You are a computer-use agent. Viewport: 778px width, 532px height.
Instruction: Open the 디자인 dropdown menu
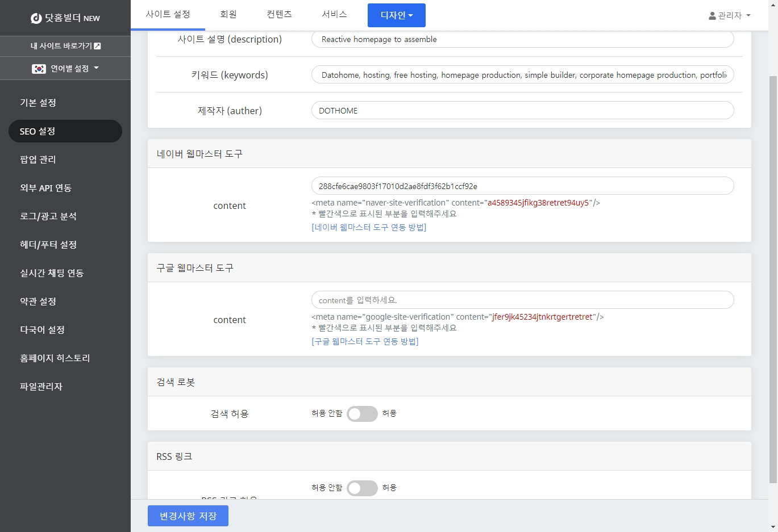point(397,15)
